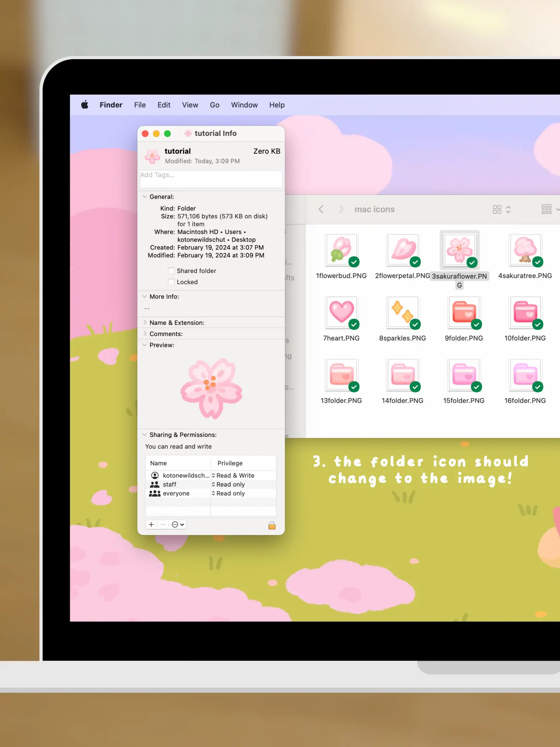Viewport: 560px width, 747px height.
Task: Click the lock icon in permissions section
Action: [272, 525]
